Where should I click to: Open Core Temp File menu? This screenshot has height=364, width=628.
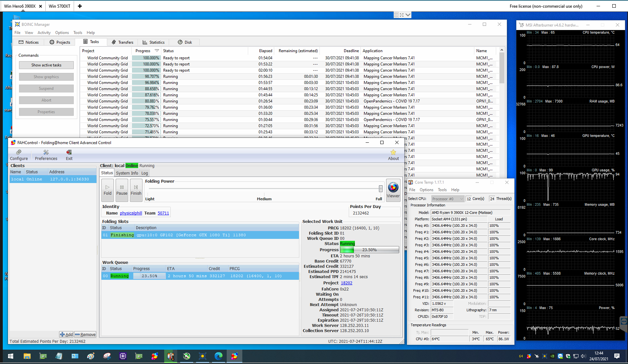tap(412, 190)
